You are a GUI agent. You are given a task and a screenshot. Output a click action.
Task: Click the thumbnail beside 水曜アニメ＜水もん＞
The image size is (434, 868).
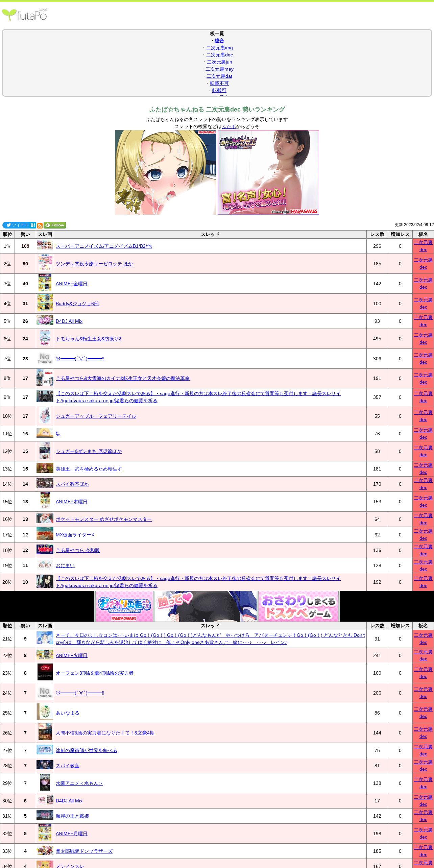tap(45, 782)
